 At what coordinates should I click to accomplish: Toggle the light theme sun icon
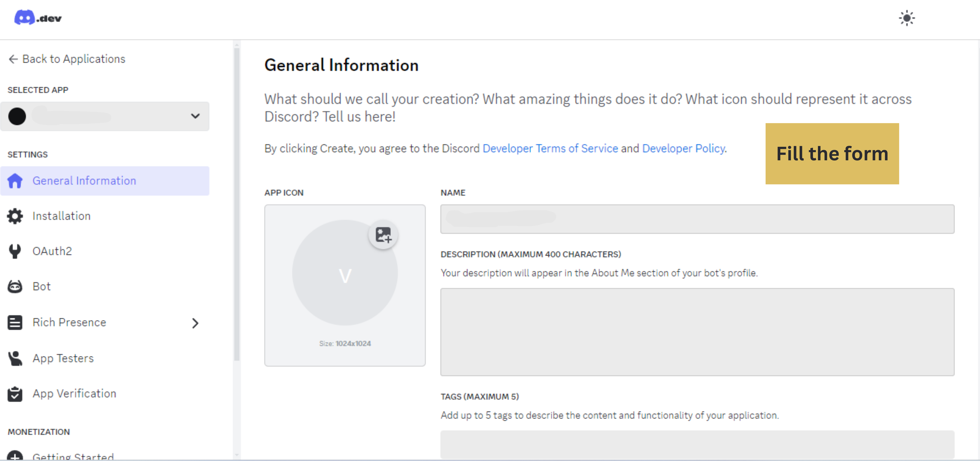(906, 18)
